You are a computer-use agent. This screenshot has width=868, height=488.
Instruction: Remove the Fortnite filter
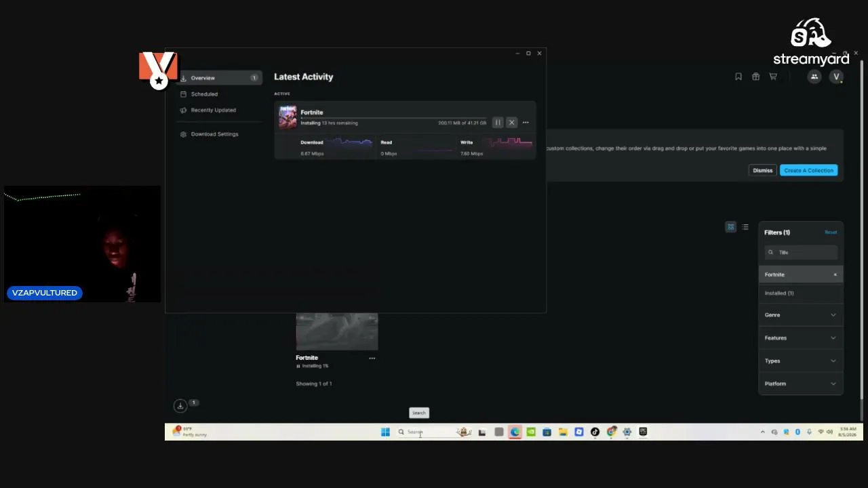click(835, 274)
